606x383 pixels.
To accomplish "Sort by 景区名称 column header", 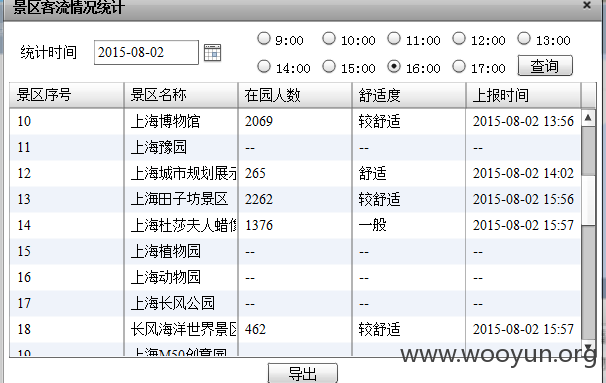I will pos(181,95).
